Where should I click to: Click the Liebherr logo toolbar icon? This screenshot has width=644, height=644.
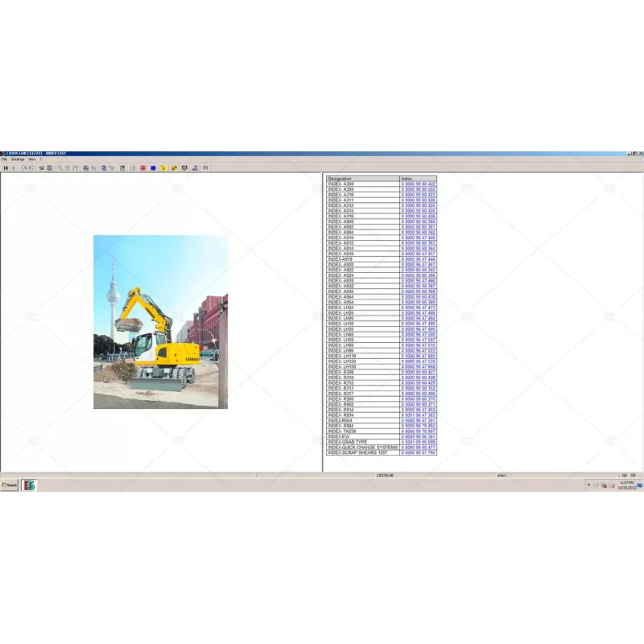(184, 167)
